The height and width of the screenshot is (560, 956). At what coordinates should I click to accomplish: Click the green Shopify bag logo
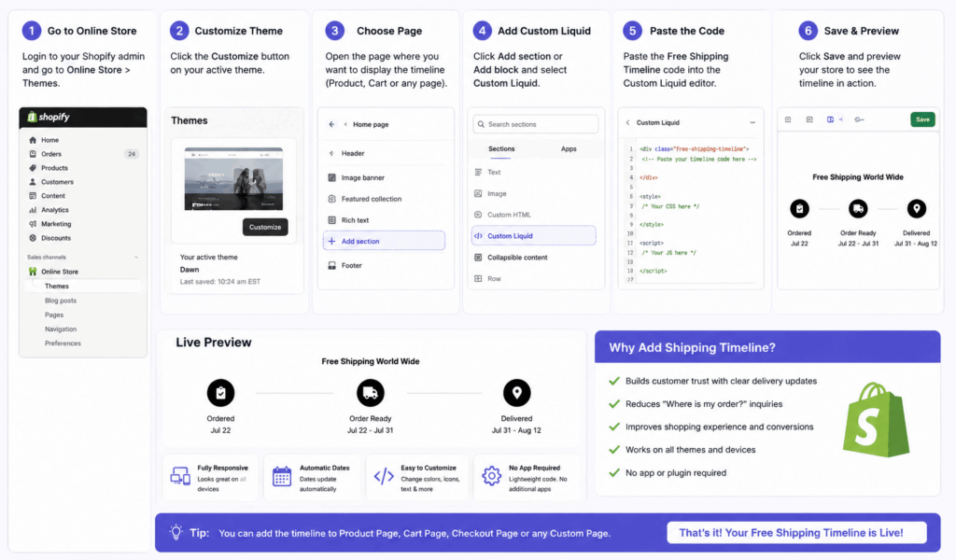[x=876, y=420]
